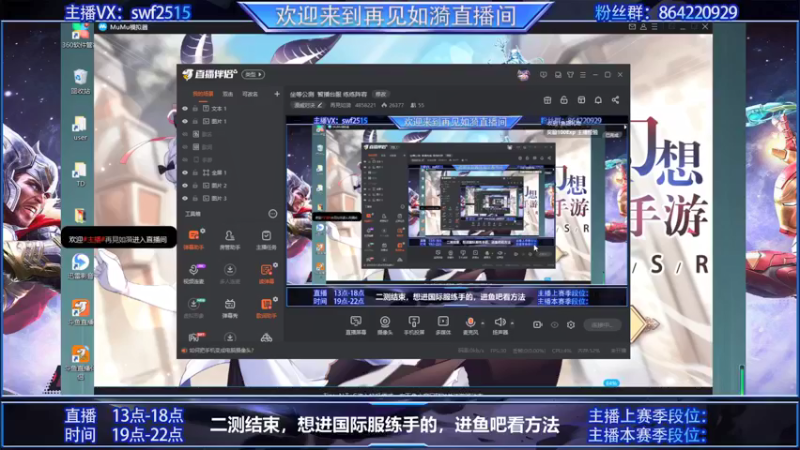
Task: Open the TD folder on the desktop
Action: (x=80, y=174)
